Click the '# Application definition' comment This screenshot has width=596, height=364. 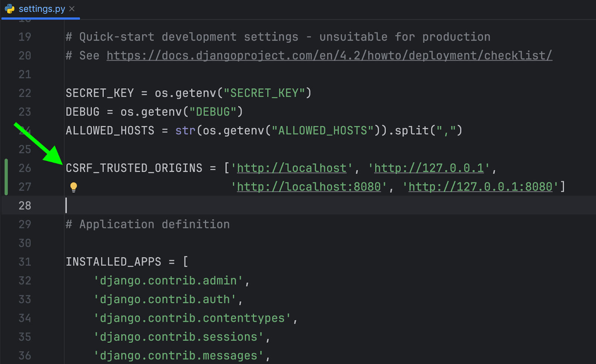(x=148, y=224)
